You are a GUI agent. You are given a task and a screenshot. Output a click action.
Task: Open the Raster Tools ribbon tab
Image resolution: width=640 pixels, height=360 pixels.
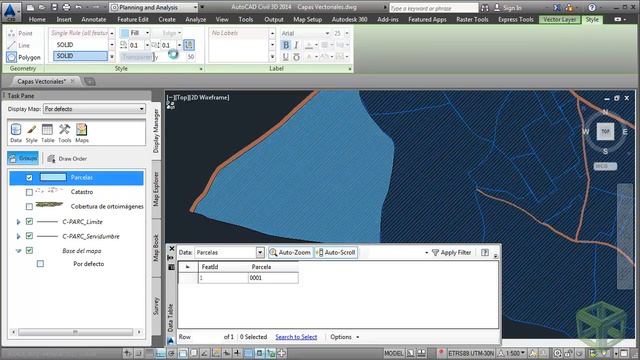pos(472,19)
